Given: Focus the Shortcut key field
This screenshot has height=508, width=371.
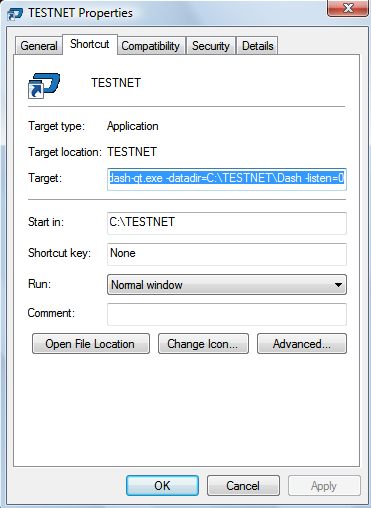Looking at the screenshot, I should click(x=227, y=254).
